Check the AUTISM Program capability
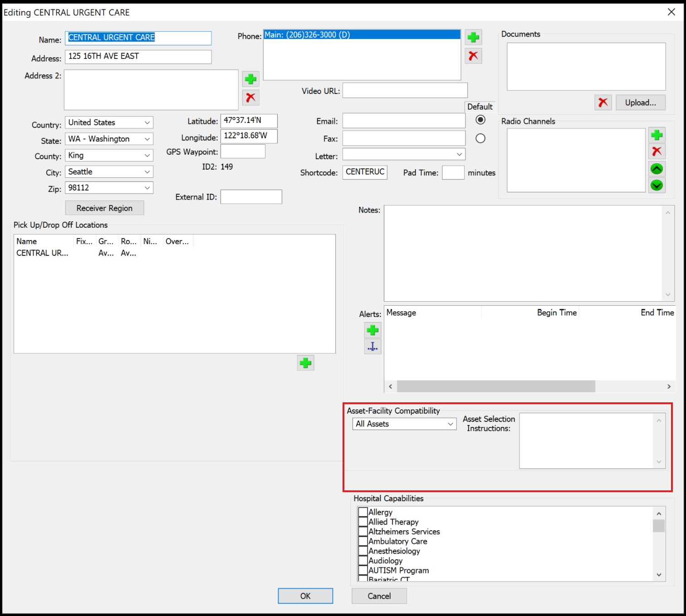The width and height of the screenshot is (686, 616). (x=363, y=570)
